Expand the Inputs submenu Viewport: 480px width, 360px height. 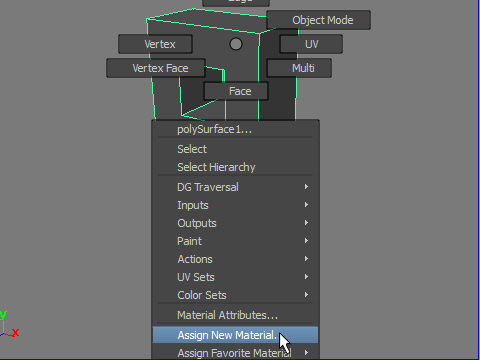coord(235,205)
